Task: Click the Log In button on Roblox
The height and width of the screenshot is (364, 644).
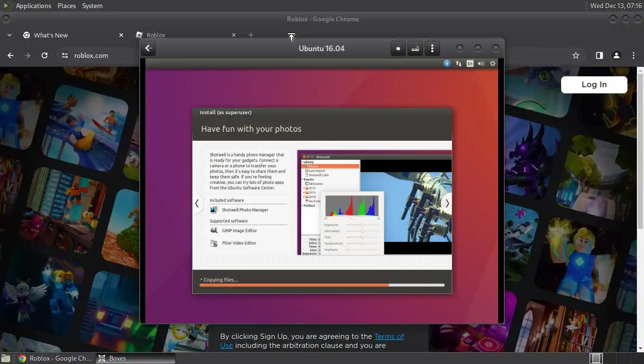Action: click(594, 84)
